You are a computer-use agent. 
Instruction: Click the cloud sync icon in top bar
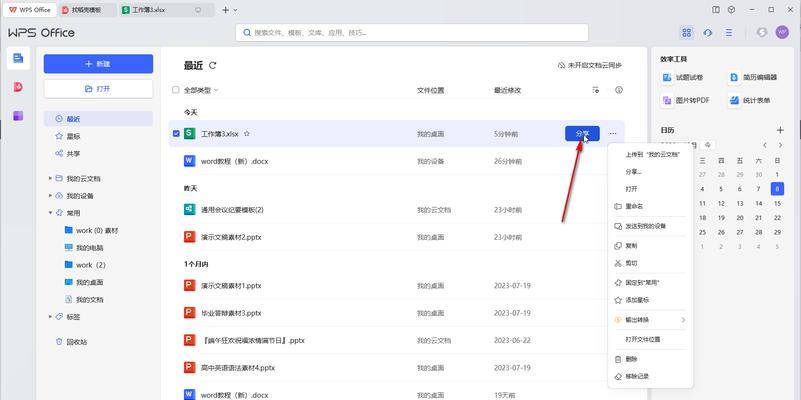pyautogui.click(x=708, y=33)
